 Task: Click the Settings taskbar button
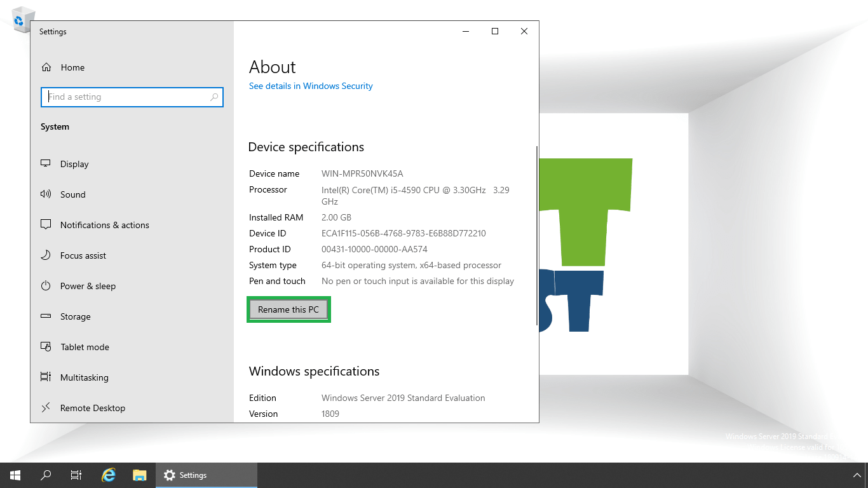point(207,475)
